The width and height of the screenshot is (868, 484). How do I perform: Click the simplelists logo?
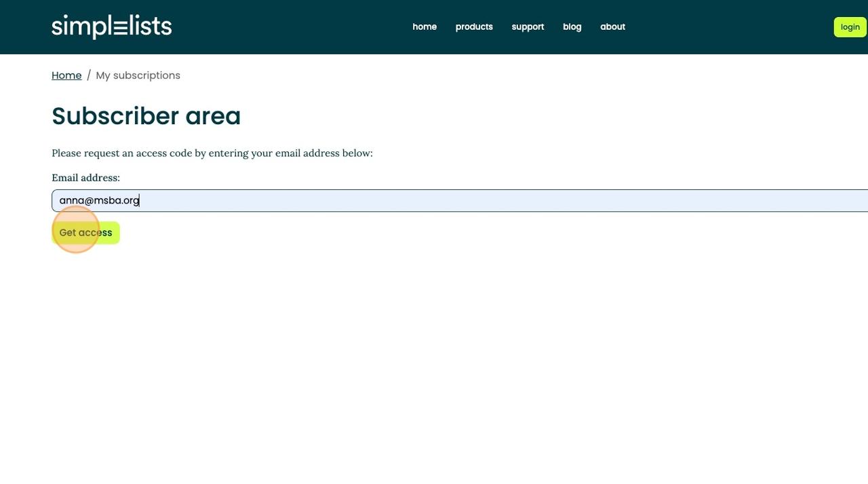coord(111,26)
